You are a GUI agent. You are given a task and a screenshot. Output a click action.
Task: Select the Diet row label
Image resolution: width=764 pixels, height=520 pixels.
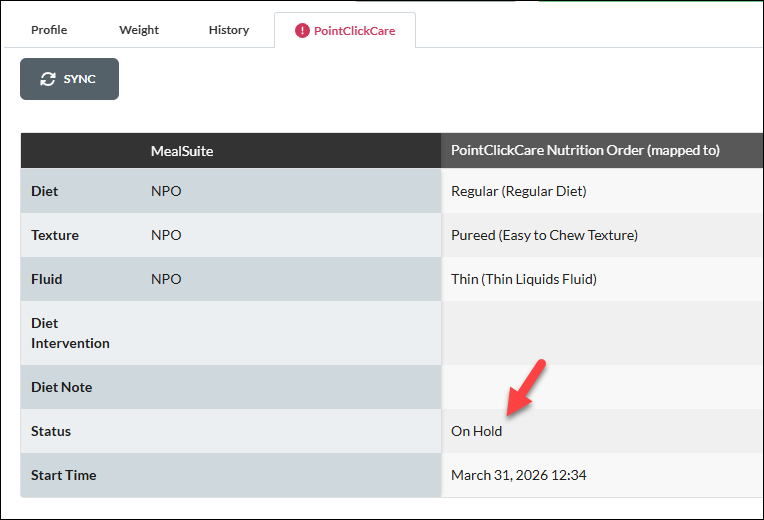tap(44, 191)
